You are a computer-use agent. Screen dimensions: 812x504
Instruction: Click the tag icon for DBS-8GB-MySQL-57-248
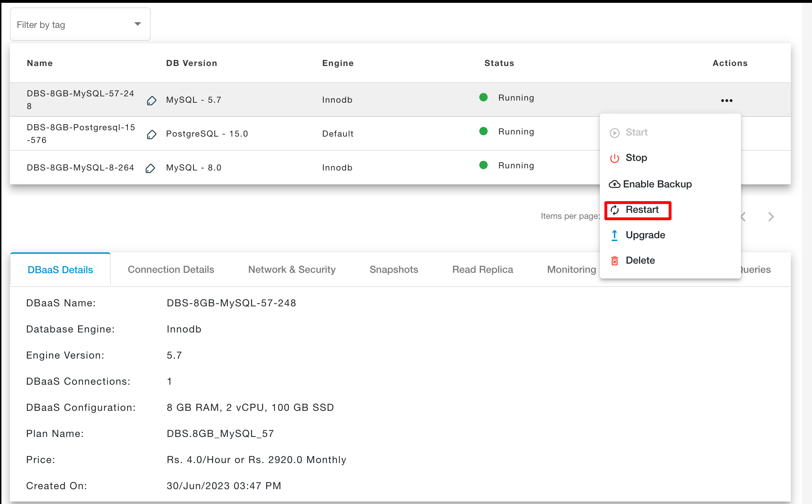click(151, 101)
